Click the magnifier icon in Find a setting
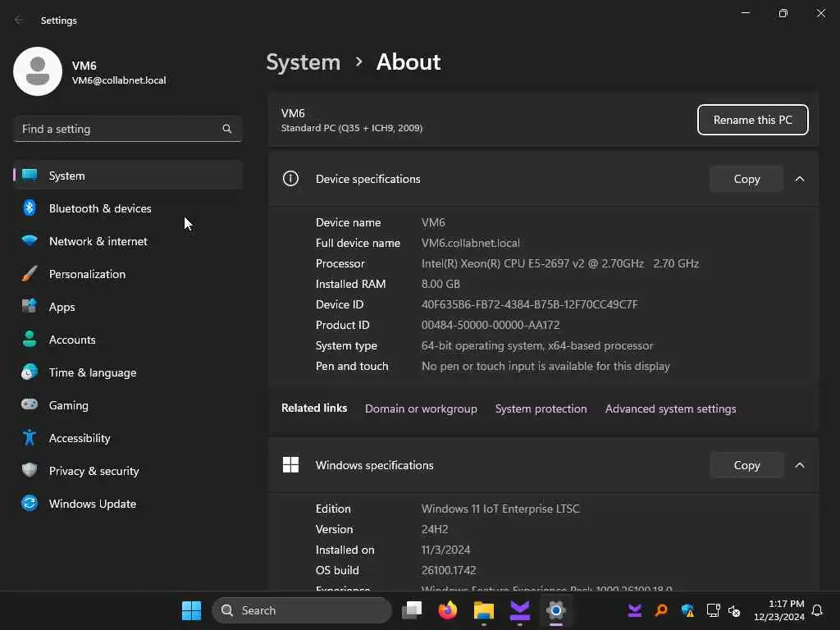840x630 pixels. (227, 129)
